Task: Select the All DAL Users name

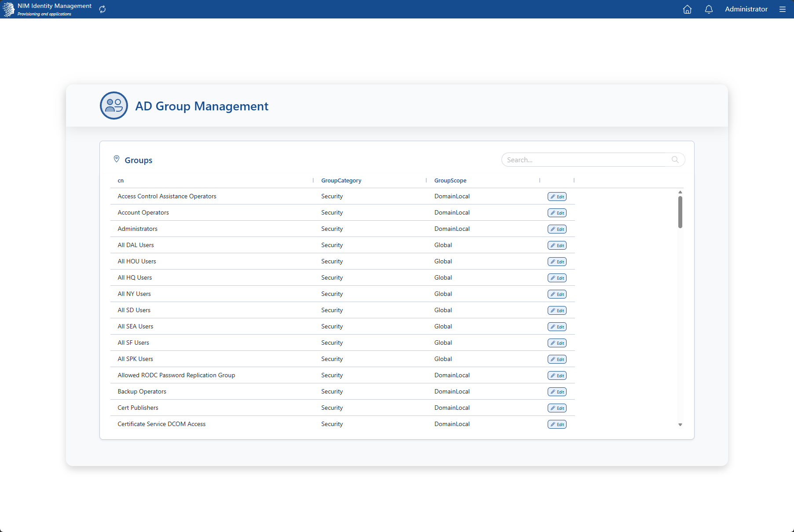Action: coord(135,245)
